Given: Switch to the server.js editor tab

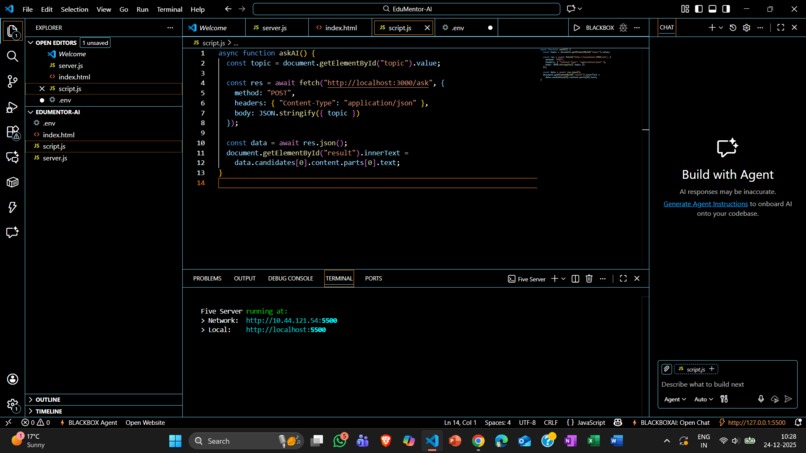Looking at the screenshot, I should 274,28.
